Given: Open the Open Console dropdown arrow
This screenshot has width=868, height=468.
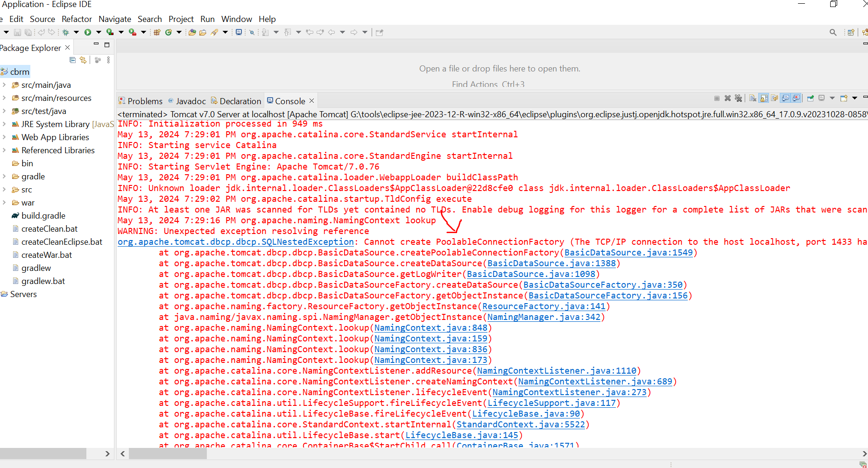Looking at the screenshot, I should [x=854, y=98].
